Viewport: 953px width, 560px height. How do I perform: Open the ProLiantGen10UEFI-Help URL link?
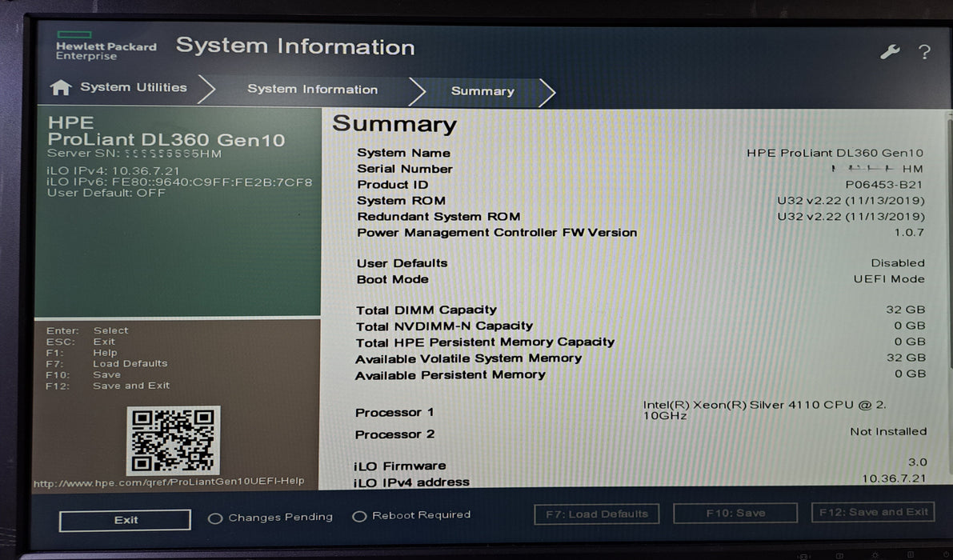click(x=168, y=482)
